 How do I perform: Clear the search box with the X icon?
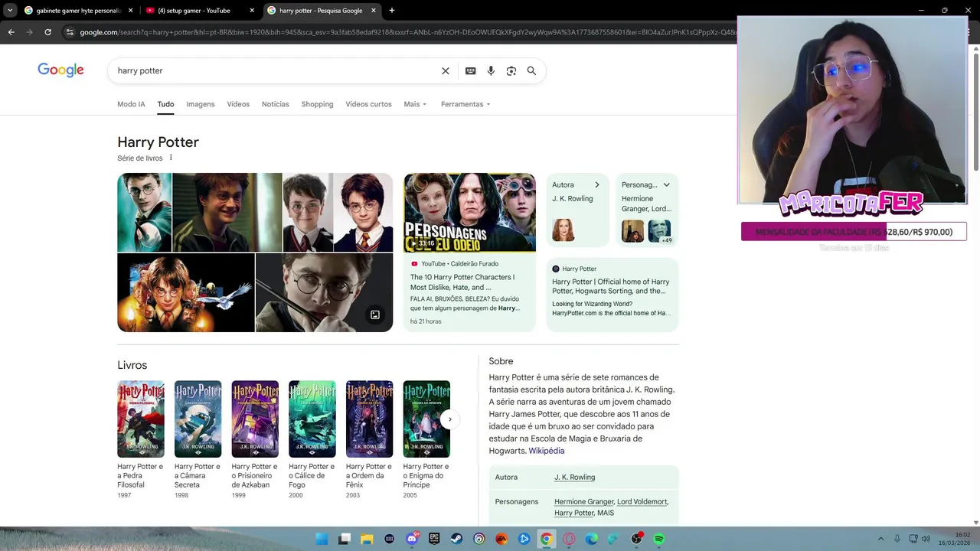[446, 70]
